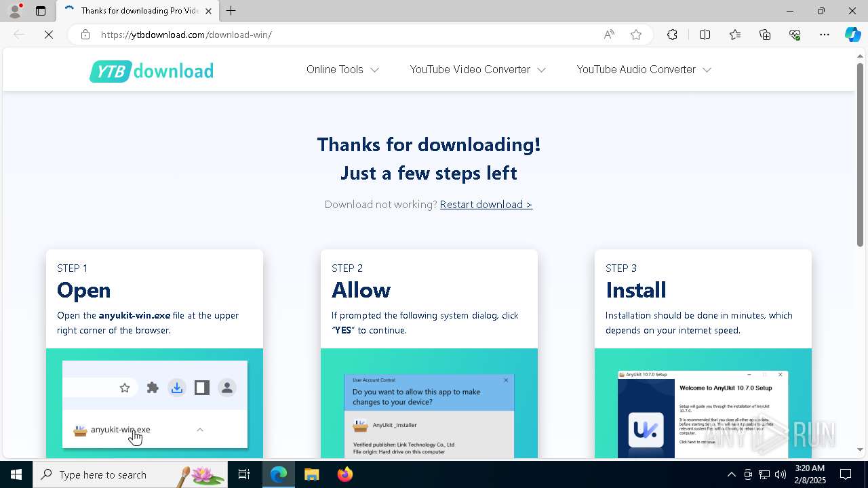Open Browser essentials heart icon

click(795, 35)
